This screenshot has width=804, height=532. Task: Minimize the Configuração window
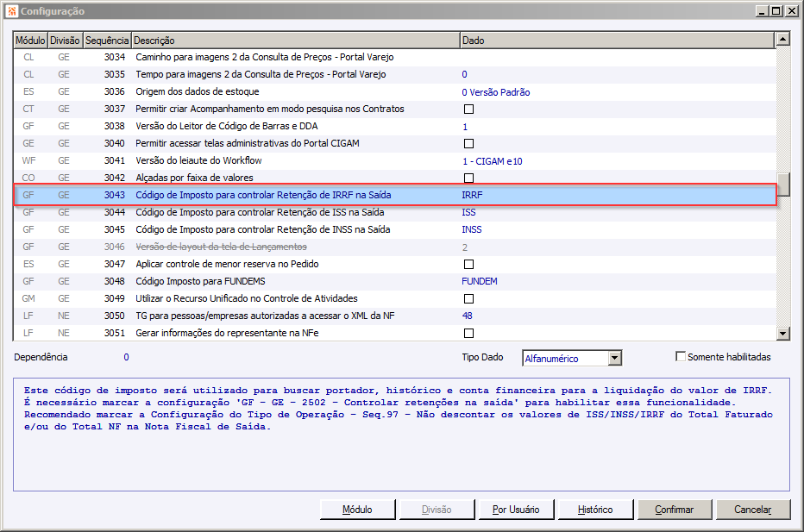point(763,10)
